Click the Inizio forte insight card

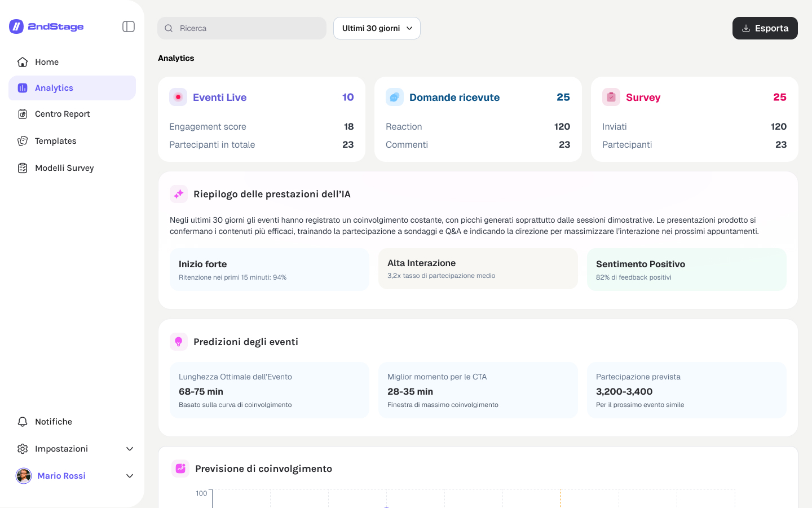[270, 270]
